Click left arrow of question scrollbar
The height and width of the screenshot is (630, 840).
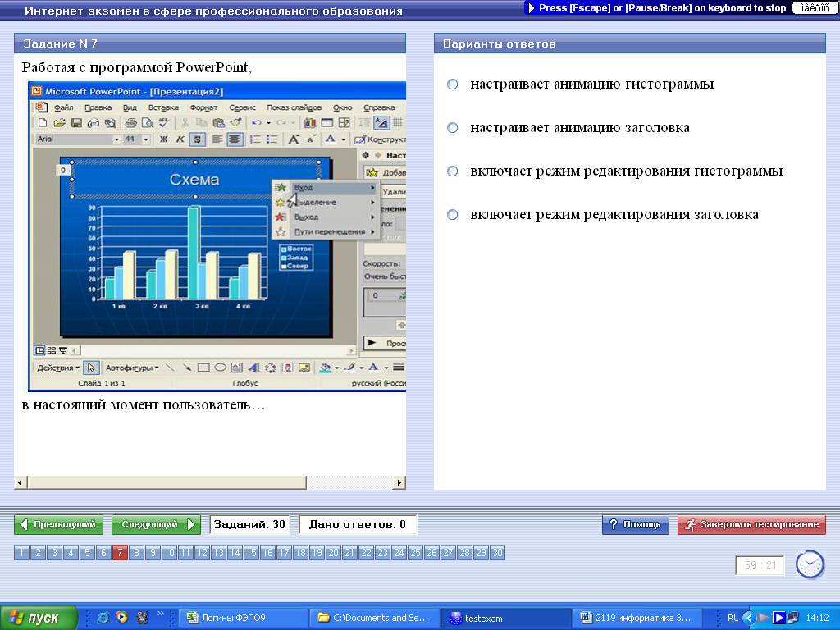[x=20, y=482]
